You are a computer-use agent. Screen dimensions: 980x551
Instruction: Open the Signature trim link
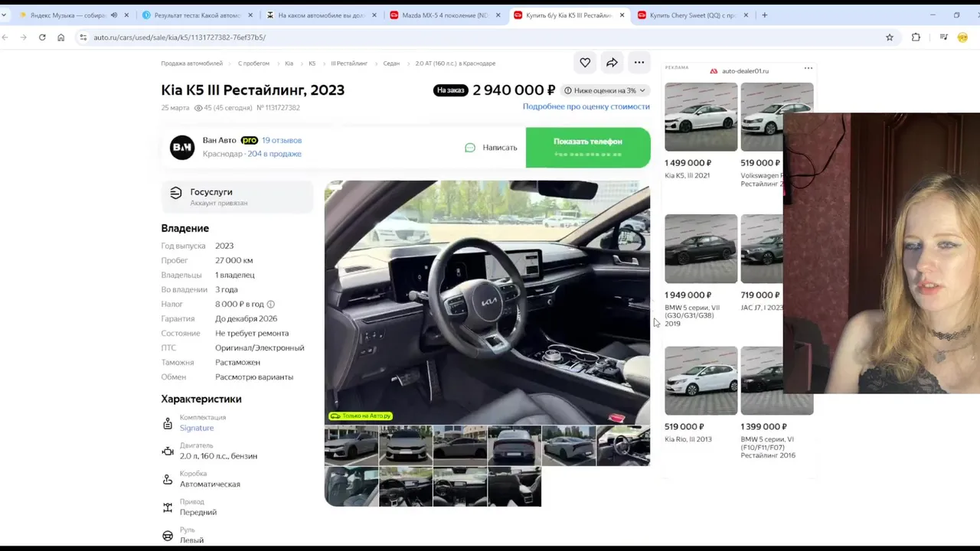(197, 428)
